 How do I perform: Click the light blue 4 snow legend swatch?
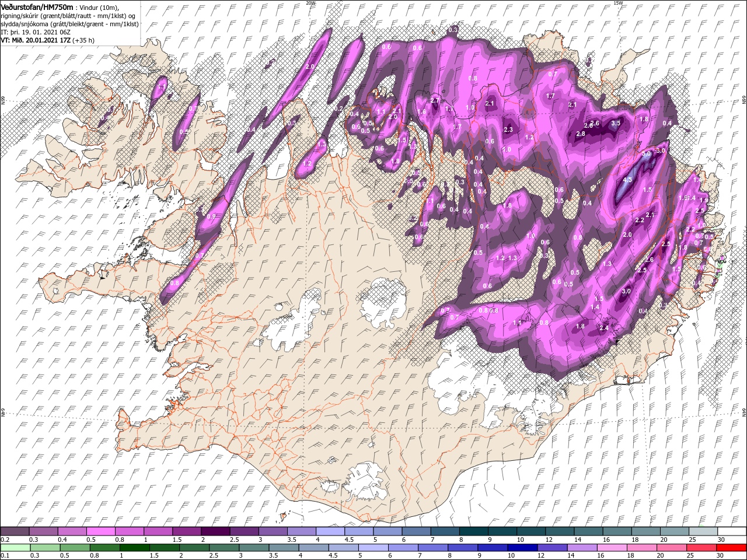(x=330, y=531)
